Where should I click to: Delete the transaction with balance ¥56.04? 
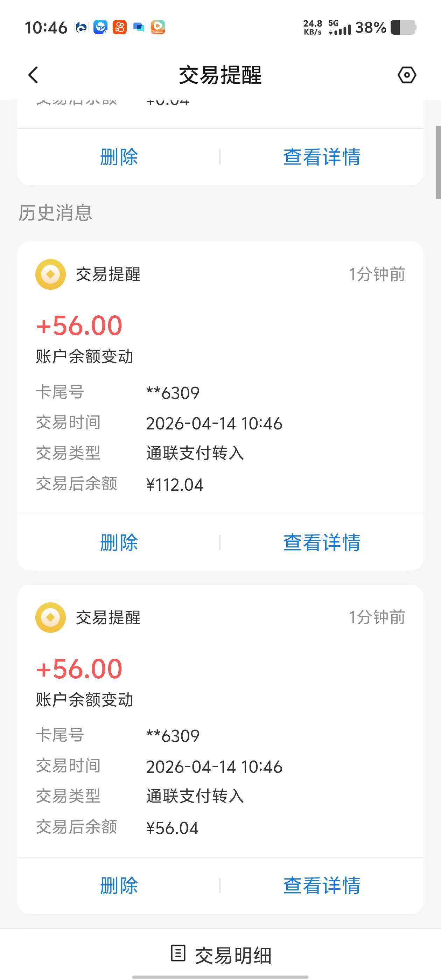click(119, 885)
